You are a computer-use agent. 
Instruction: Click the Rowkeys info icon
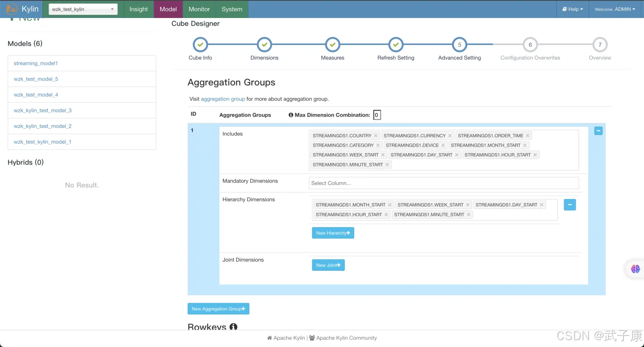[233, 327]
